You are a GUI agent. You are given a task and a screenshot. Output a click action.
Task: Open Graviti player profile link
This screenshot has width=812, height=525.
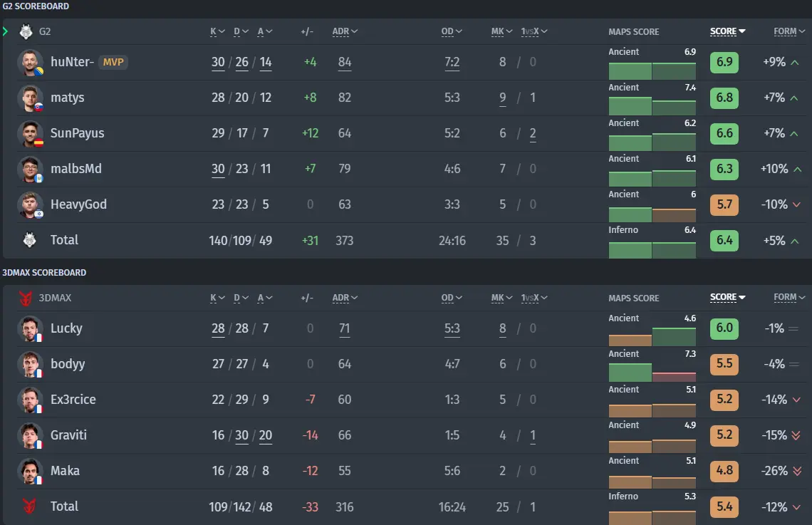pyautogui.click(x=68, y=435)
